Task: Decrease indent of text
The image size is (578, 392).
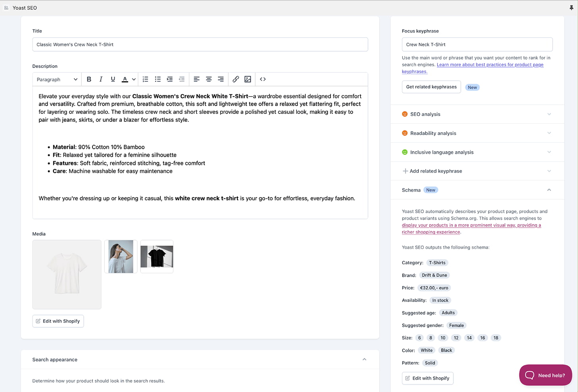Action: point(182,79)
